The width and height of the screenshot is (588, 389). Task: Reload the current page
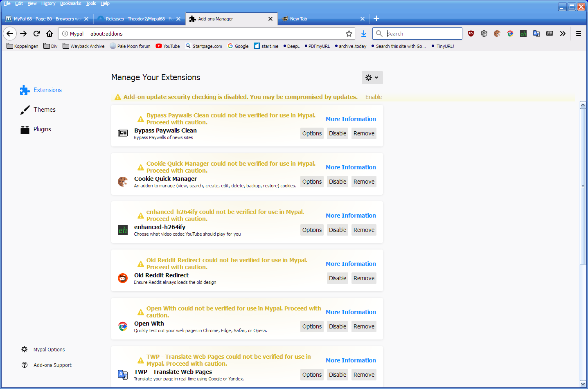(36, 34)
